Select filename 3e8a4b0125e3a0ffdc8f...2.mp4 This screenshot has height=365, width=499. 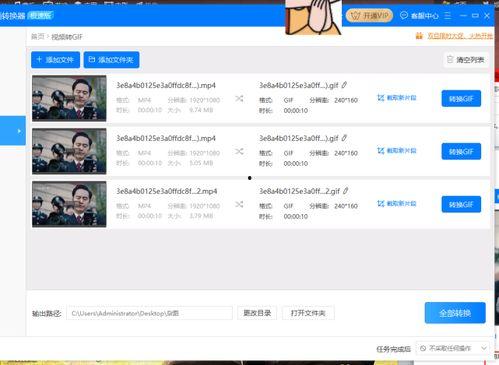(167, 191)
